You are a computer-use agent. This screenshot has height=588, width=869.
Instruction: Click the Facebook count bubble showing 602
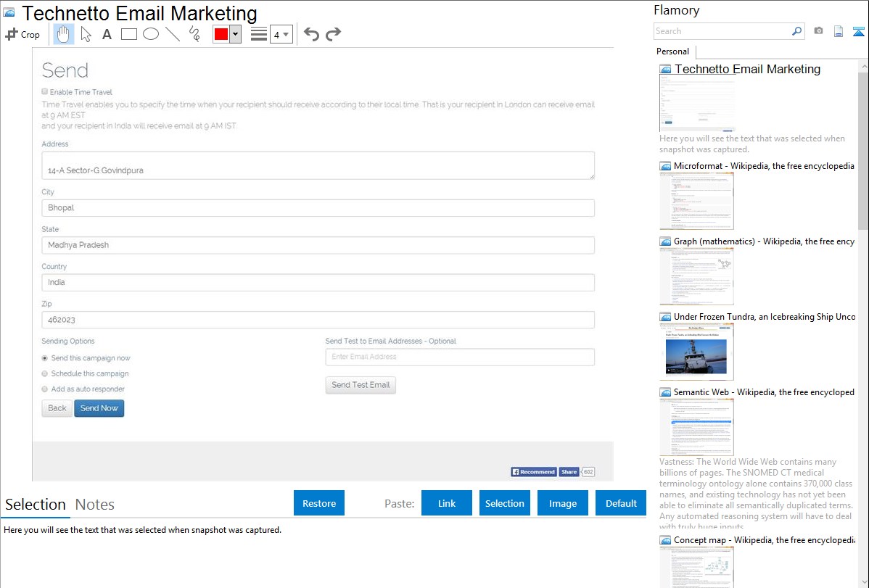[588, 472]
